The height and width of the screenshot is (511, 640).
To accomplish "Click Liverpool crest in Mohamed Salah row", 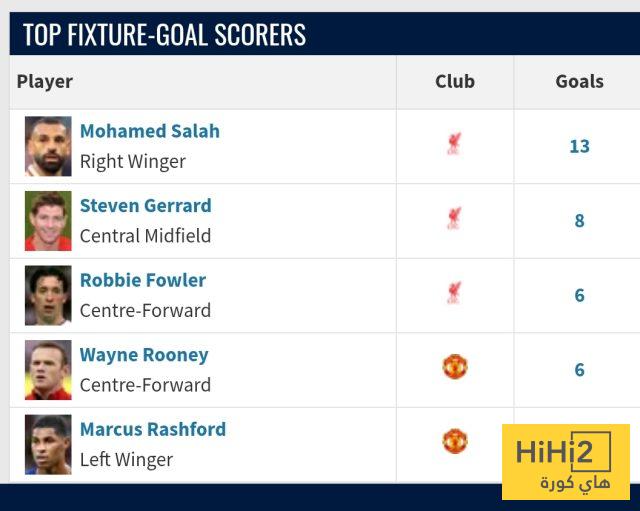I will [x=454, y=146].
